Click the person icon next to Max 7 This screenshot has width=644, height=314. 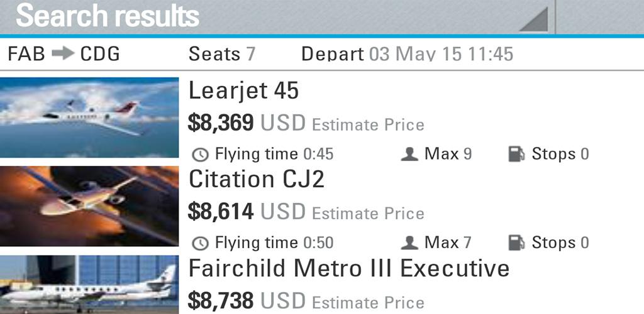(409, 242)
